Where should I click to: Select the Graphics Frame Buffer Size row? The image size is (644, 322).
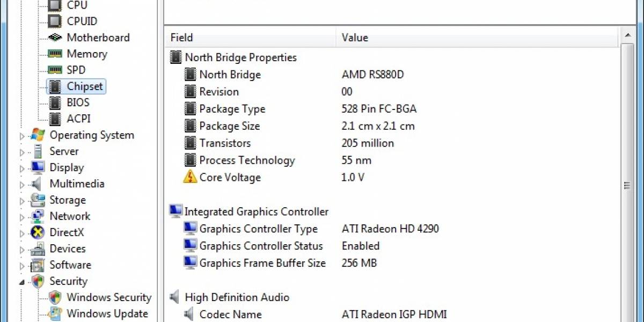click(x=392, y=263)
